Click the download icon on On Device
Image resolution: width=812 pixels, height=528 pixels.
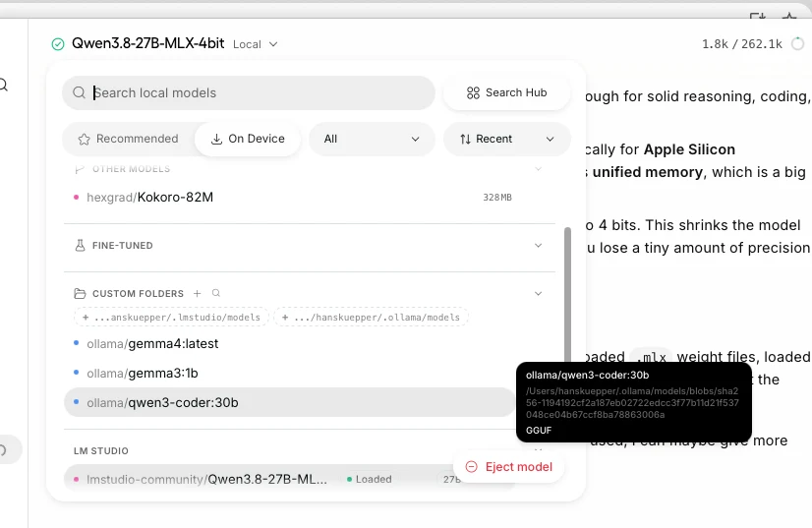click(217, 139)
